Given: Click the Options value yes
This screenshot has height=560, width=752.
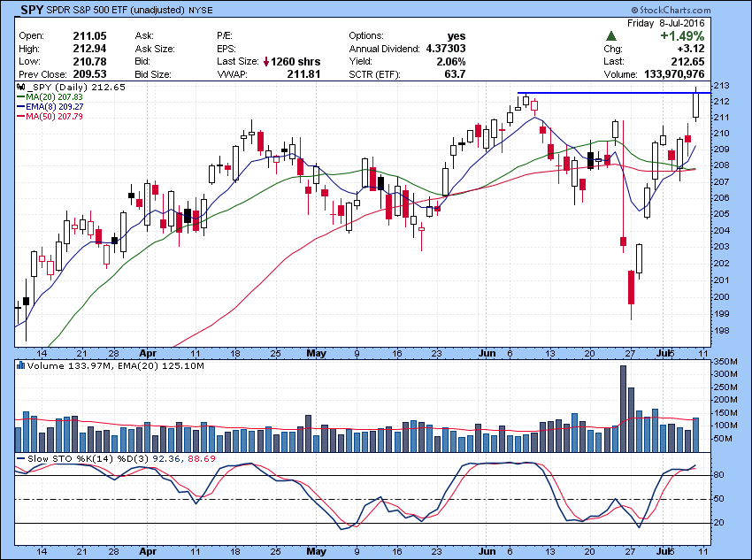Looking at the screenshot, I should click(457, 36).
